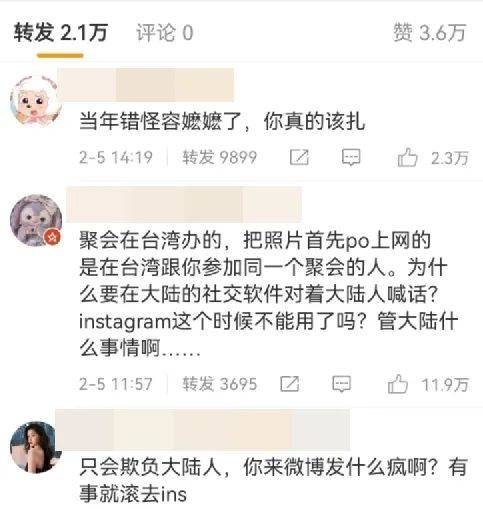The height and width of the screenshot is (509, 483).
Task: Click the share icon on the 容嬷嬷 comment
Action: tap(299, 157)
